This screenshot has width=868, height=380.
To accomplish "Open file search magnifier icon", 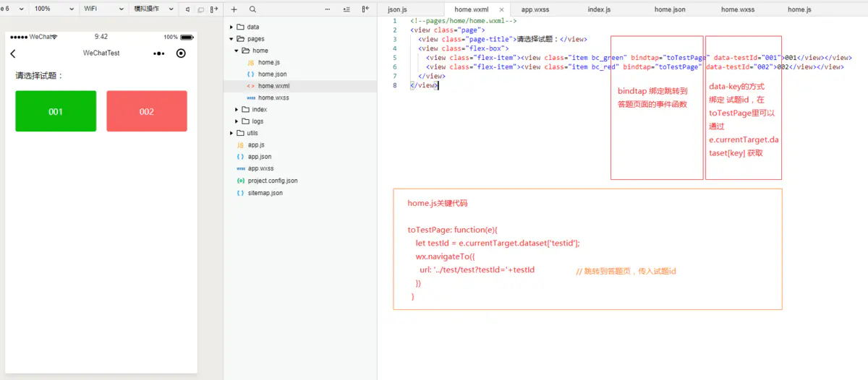I will click(x=252, y=9).
